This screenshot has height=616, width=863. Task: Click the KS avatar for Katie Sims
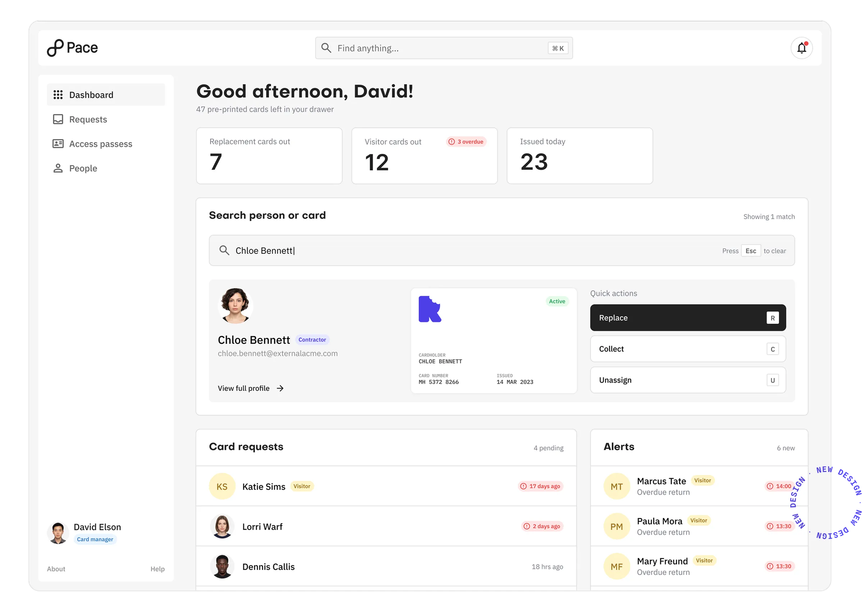click(222, 486)
